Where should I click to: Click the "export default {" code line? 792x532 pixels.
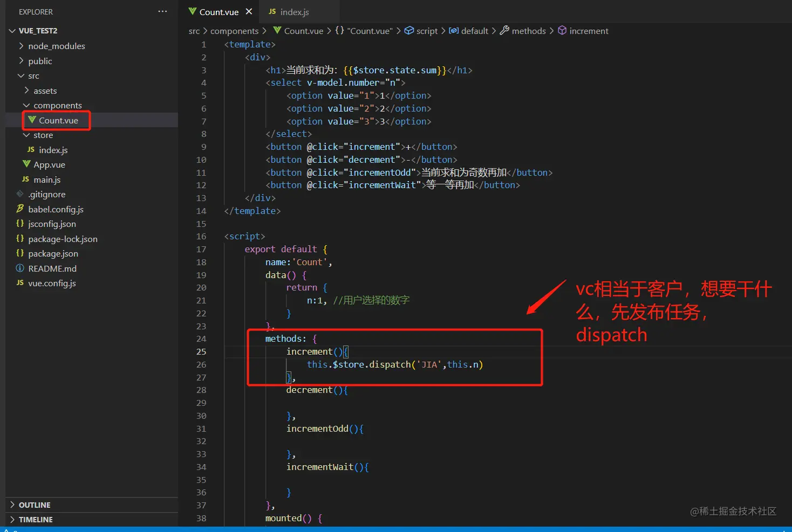tap(286, 249)
